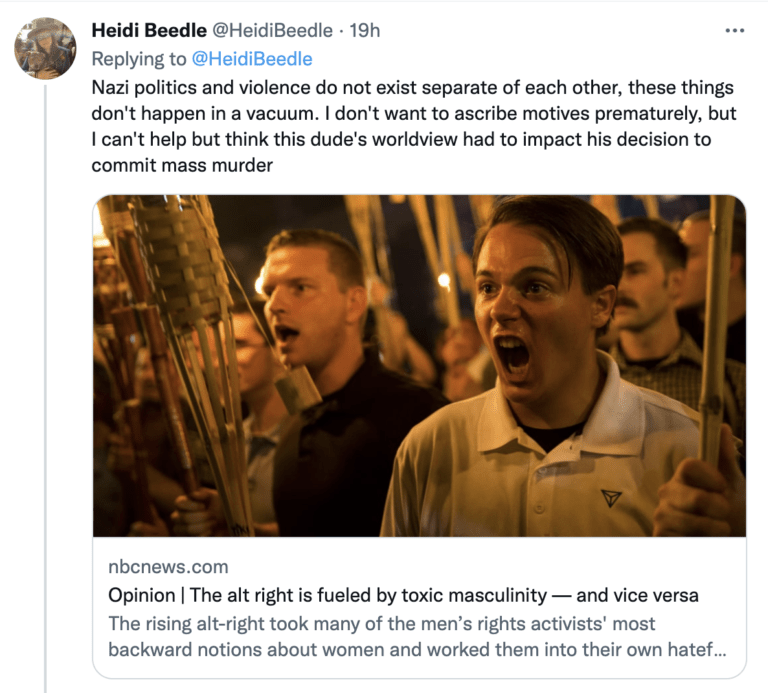This screenshot has height=693, width=768.
Task: Open the three-dot more options menu
Action: coord(734,31)
